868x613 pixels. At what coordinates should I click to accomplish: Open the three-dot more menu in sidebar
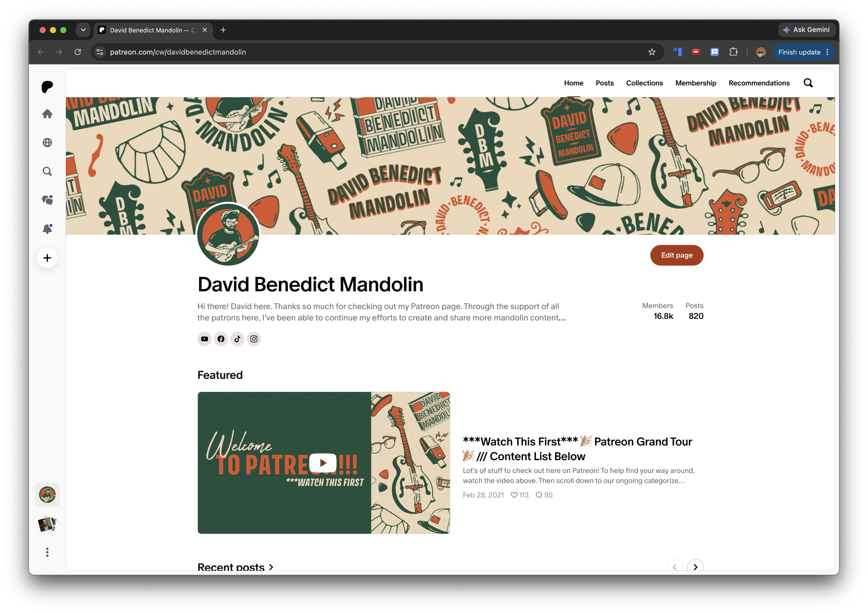pos(47,552)
